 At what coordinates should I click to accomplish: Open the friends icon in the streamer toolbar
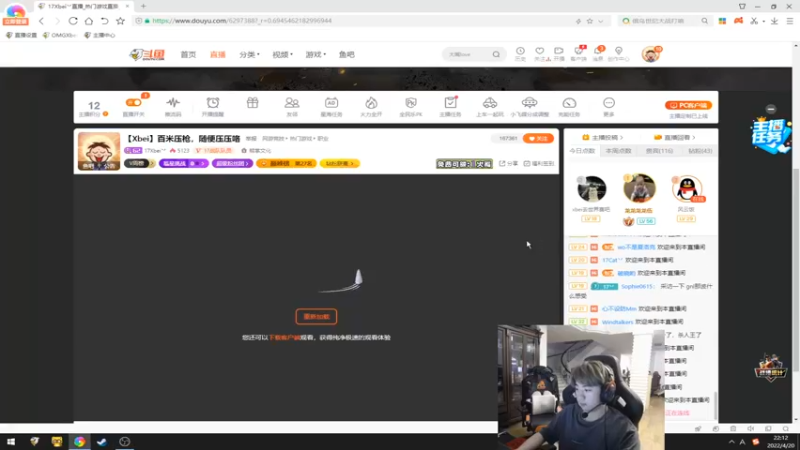[292, 103]
